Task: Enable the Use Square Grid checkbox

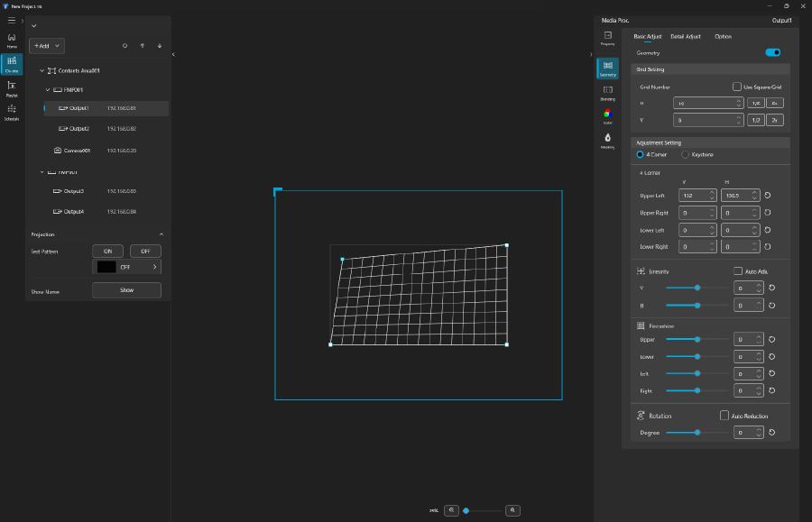Action: click(736, 87)
